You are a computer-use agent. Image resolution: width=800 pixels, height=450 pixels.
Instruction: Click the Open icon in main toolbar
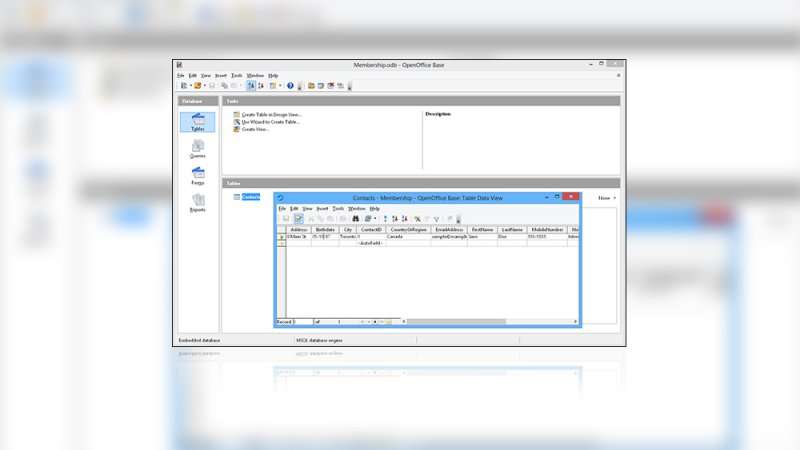coord(197,86)
